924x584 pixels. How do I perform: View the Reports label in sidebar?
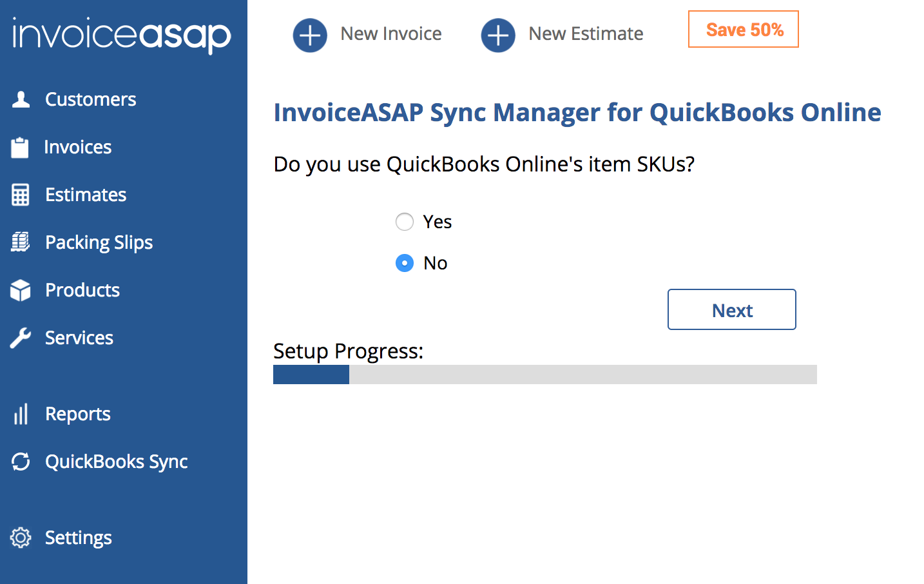coord(78,414)
